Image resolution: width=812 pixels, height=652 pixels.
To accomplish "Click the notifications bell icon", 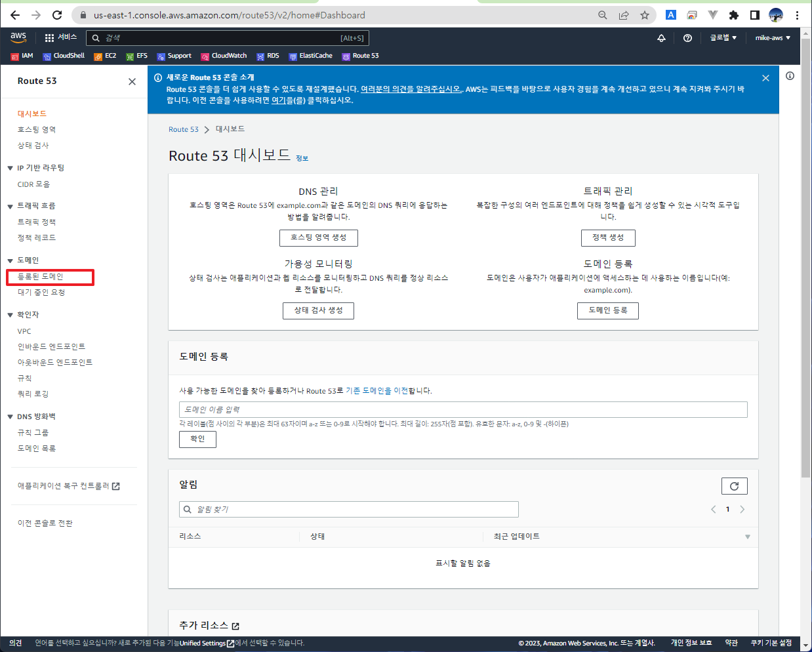I will pyautogui.click(x=661, y=38).
